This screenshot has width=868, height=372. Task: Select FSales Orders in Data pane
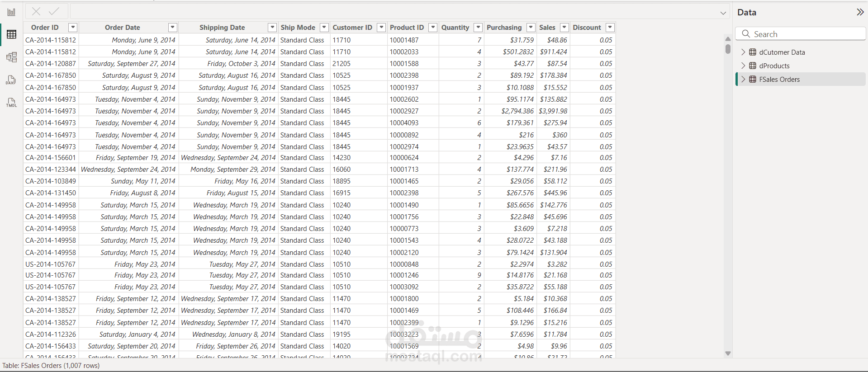tap(779, 79)
